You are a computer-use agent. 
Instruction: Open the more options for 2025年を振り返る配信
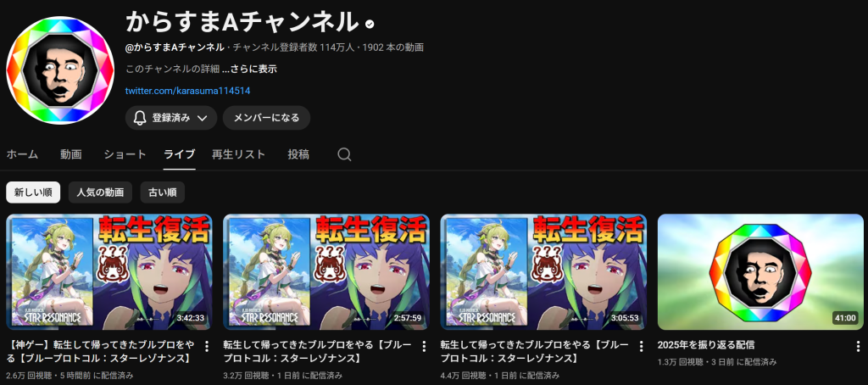[x=858, y=346]
